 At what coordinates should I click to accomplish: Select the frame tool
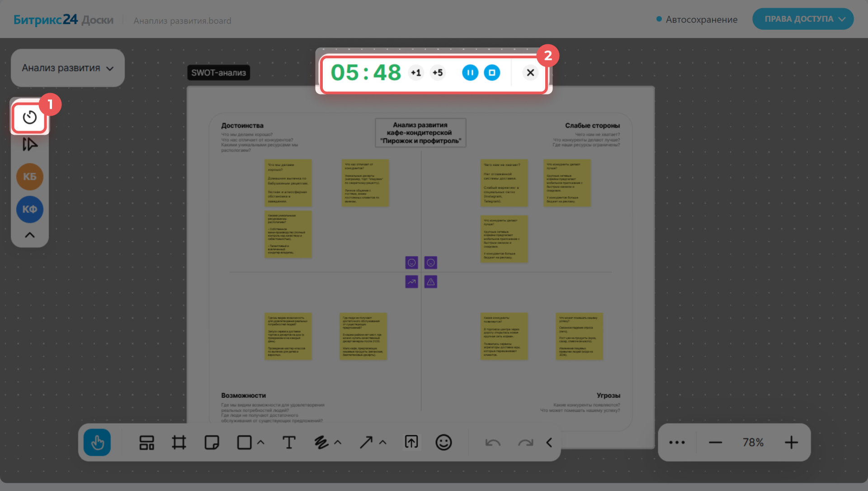coord(179,442)
